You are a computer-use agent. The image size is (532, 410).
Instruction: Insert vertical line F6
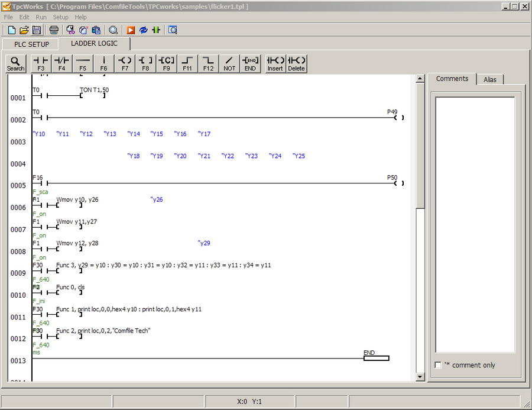[104, 63]
